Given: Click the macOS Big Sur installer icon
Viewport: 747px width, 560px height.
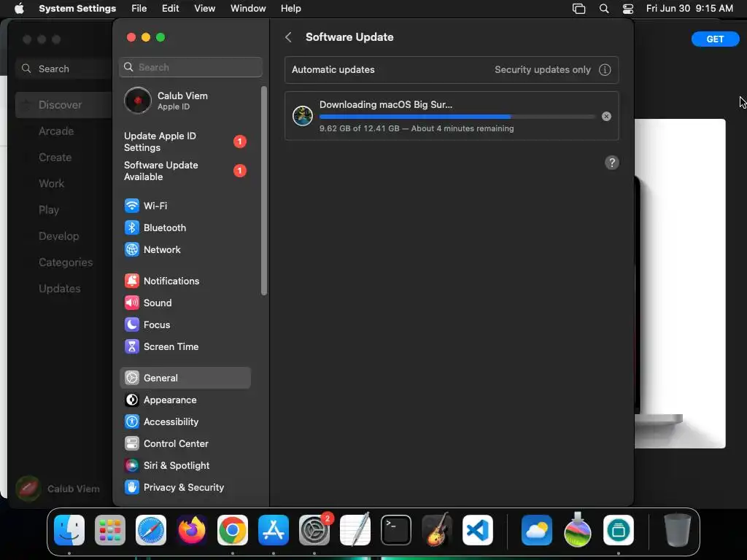Looking at the screenshot, I should pos(303,116).
